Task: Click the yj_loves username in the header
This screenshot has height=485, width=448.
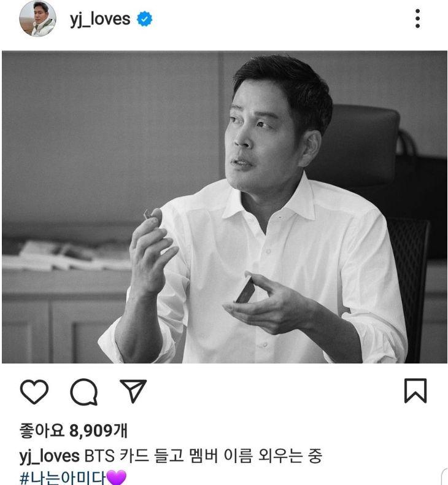Action: (x=100, y=19)
